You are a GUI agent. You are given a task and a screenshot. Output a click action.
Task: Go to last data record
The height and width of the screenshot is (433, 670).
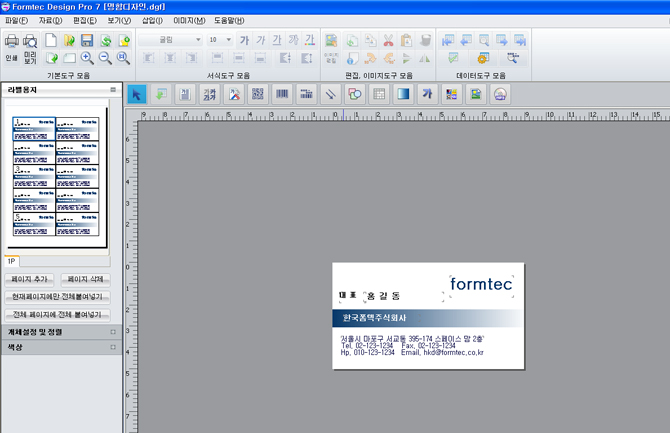[x=520, y=40]
